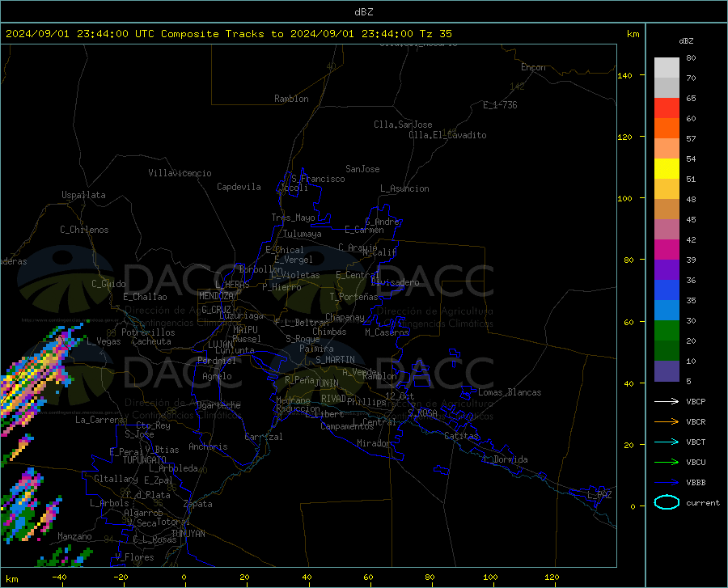Image resolution: width=728 pixels, height=588 pixels.
Task: Click the 120 horizontal axis tick label
Action: click(x=552, y=577)
